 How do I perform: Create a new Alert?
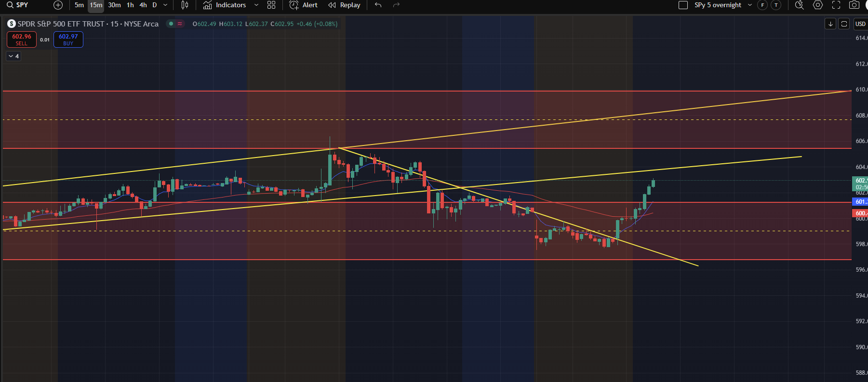click(x=304, y=5)
